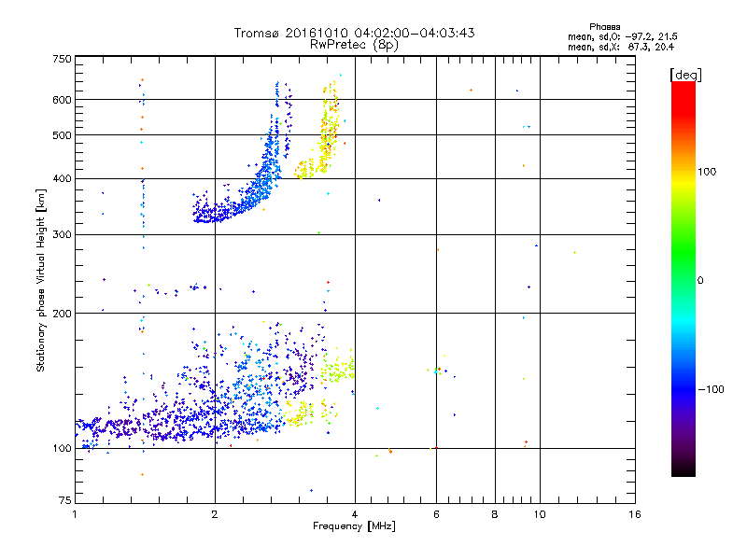Click the plot title "Tromsø 20161010 04:02:00-04:03:43"
This screenshot has width=747, height=560.
354,33
